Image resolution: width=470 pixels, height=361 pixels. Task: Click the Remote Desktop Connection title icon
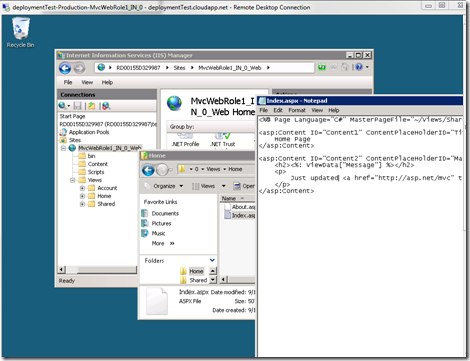pyautogui.click(x=6, y=7)
